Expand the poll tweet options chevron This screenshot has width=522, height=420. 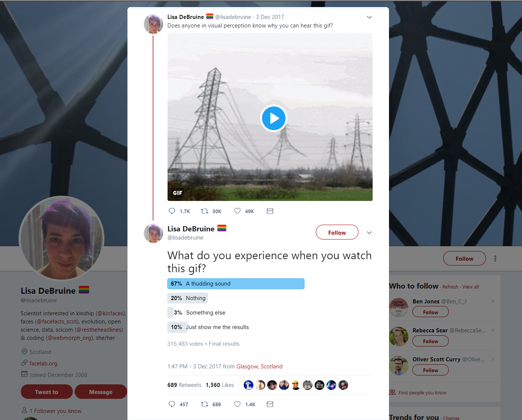click(x=369, y=233)
